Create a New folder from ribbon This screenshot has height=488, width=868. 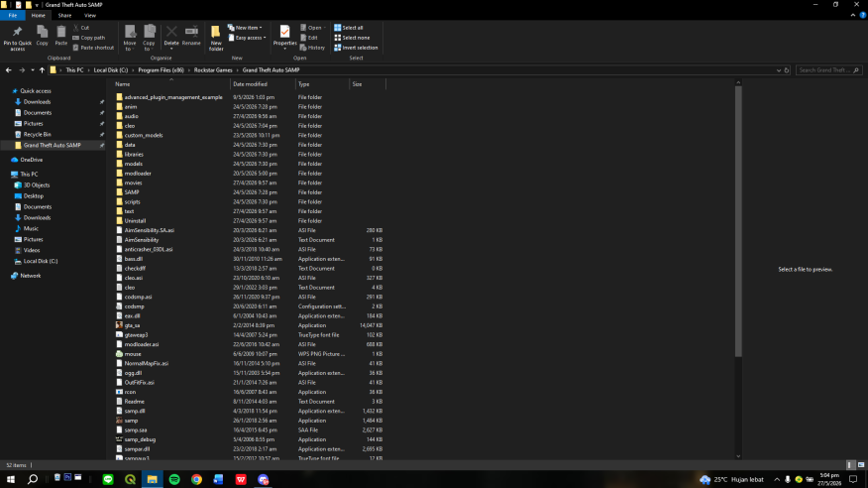(216, 38)
